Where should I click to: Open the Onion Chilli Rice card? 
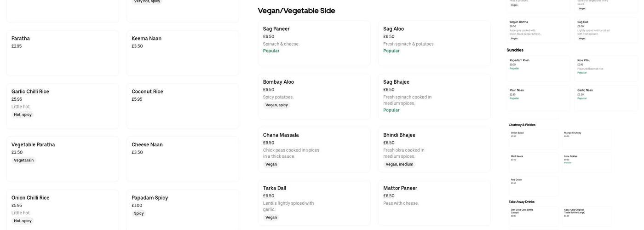(63, 210)
